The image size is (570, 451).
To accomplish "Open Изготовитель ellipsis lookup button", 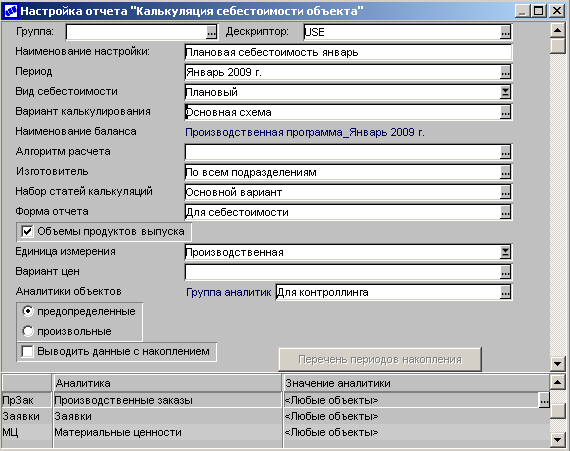I will click(x=505, y=172).
